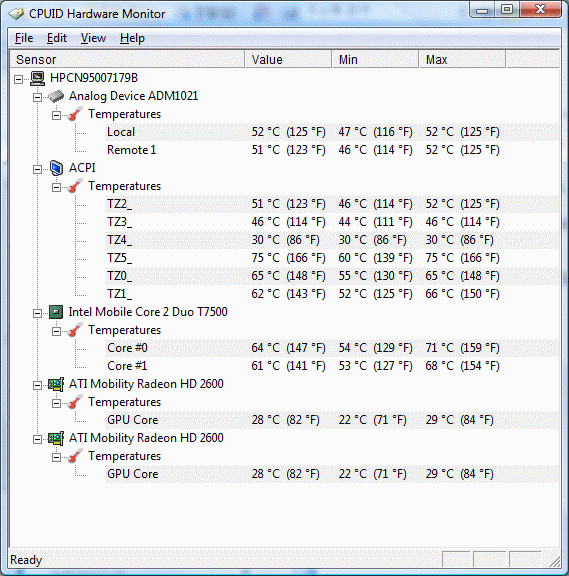The width and height of the screenshot is (569, 576).
Task: Collapse the Intel Mobile Core 2 Duo node
Action: [x=37, y=313]
